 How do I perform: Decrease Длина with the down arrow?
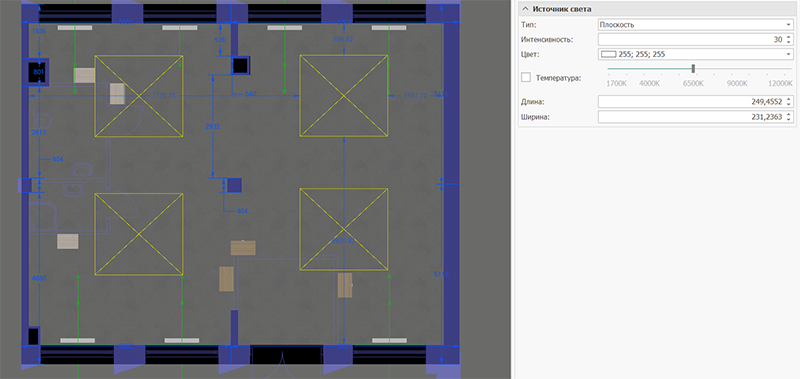(789, 105)
